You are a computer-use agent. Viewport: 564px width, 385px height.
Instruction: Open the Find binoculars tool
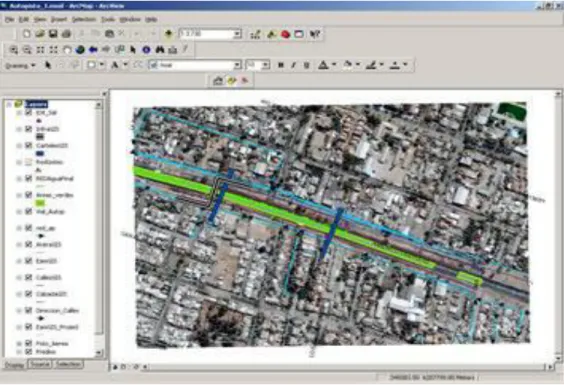tap(160, 50)
